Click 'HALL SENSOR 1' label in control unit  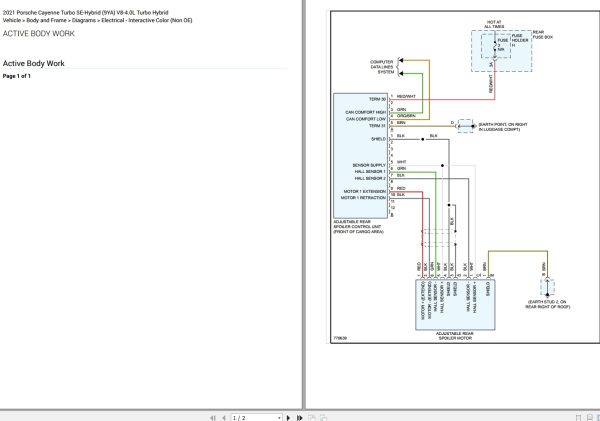tap(370, 172)
